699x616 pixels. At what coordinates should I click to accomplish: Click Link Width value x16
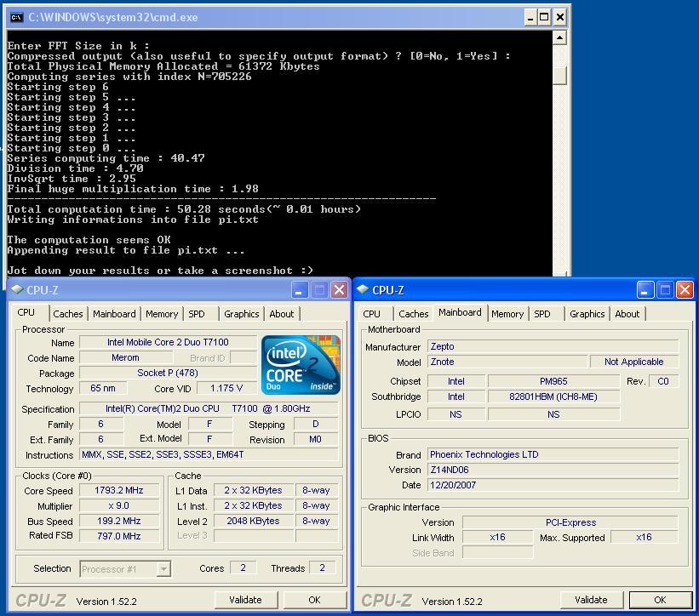coord(498,537)
